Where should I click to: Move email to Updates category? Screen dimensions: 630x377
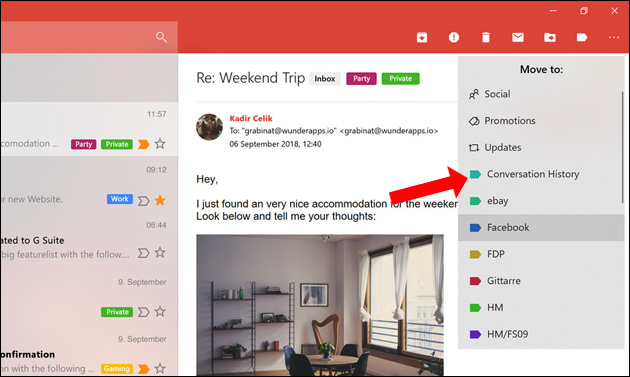click(540, 148)
